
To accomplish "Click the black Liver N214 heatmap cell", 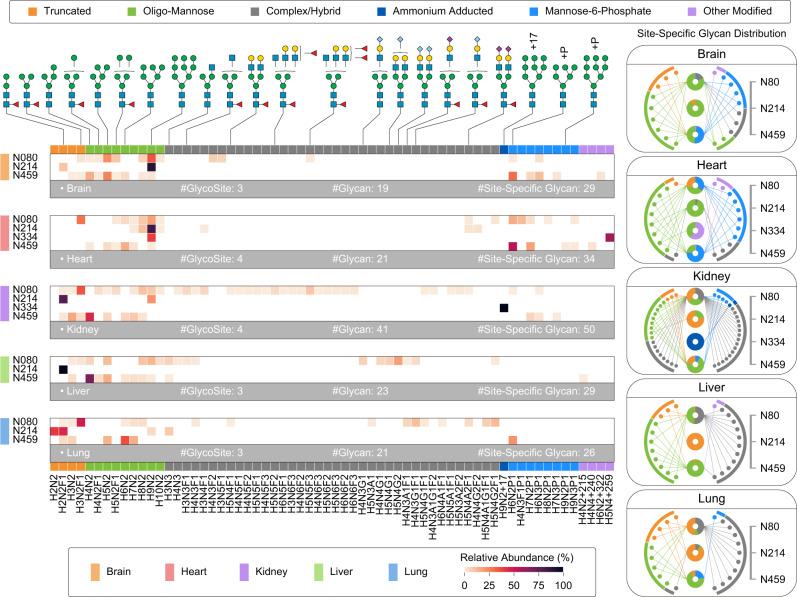I will [x=63, y=369].
